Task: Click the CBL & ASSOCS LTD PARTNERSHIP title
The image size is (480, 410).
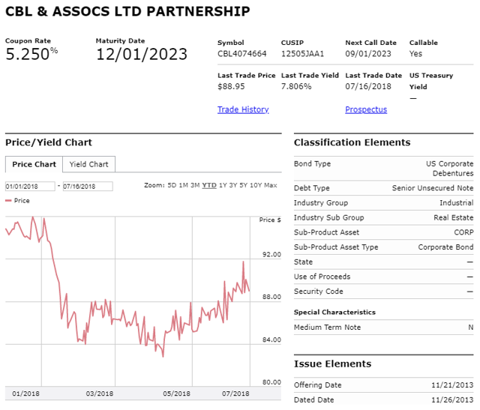Action: [x=128, y=11]
